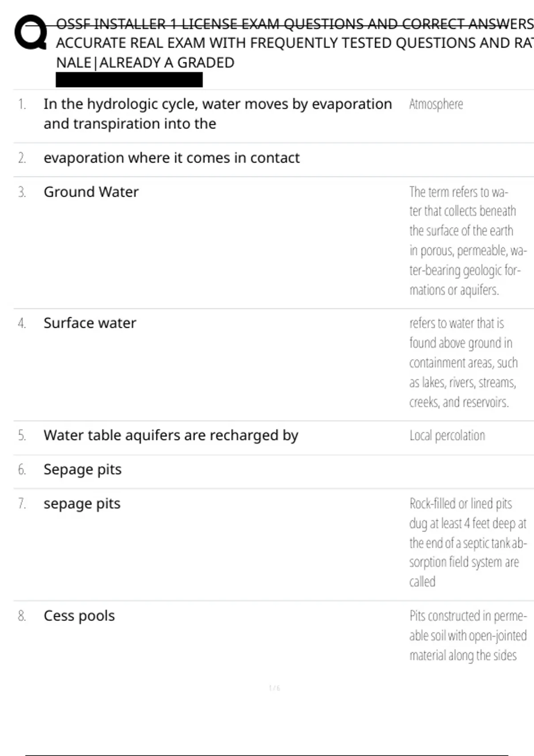Click the 'Ground Water' term

coord(91,192)
